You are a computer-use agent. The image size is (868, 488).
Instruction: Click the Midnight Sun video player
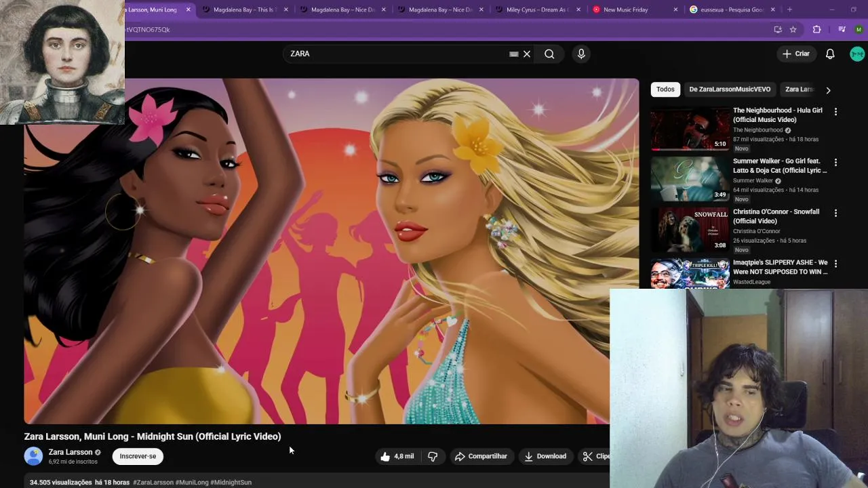tap(331, 251)
